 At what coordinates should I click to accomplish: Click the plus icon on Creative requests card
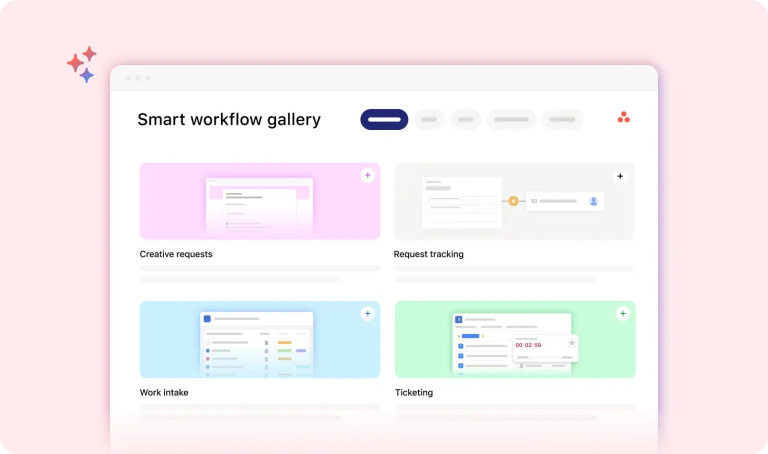coord(367,175)
